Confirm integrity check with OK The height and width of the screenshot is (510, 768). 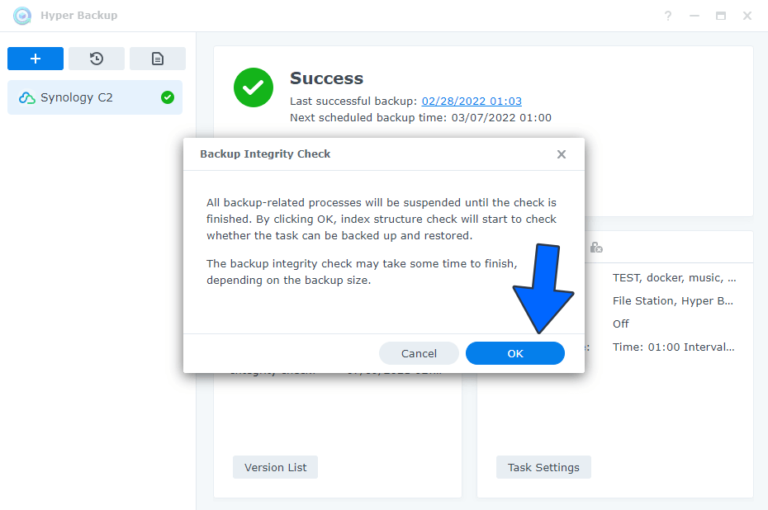click(515, 353)
